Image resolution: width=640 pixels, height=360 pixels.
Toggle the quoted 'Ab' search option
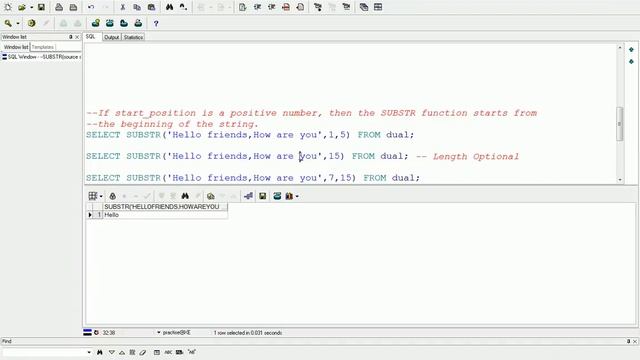pos(191,352)
